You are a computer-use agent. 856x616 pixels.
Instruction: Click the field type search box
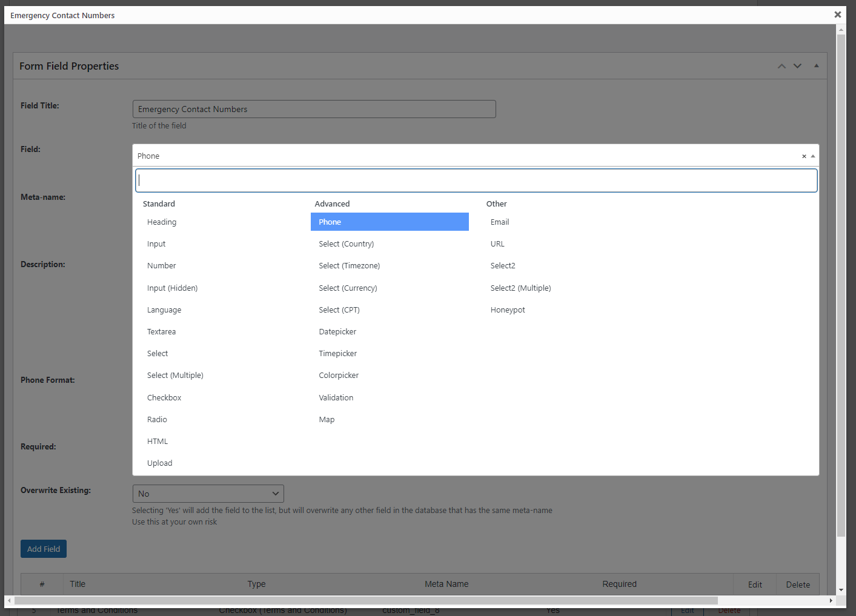tap(476, 180)
